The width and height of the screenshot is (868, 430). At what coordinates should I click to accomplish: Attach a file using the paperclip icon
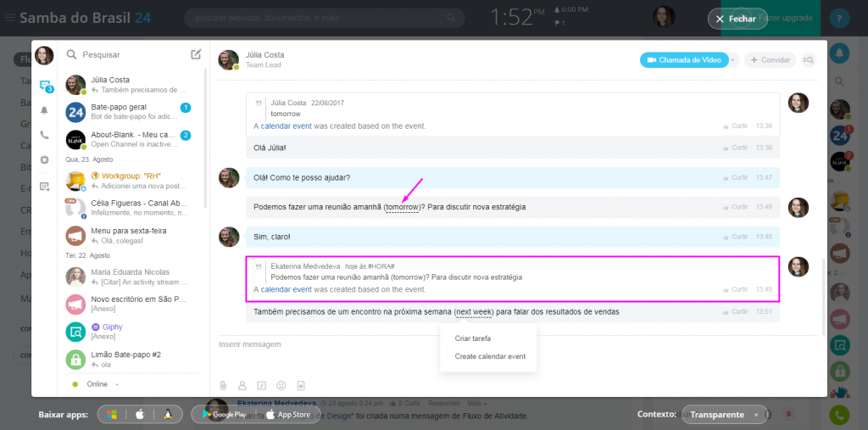(223, 385)
